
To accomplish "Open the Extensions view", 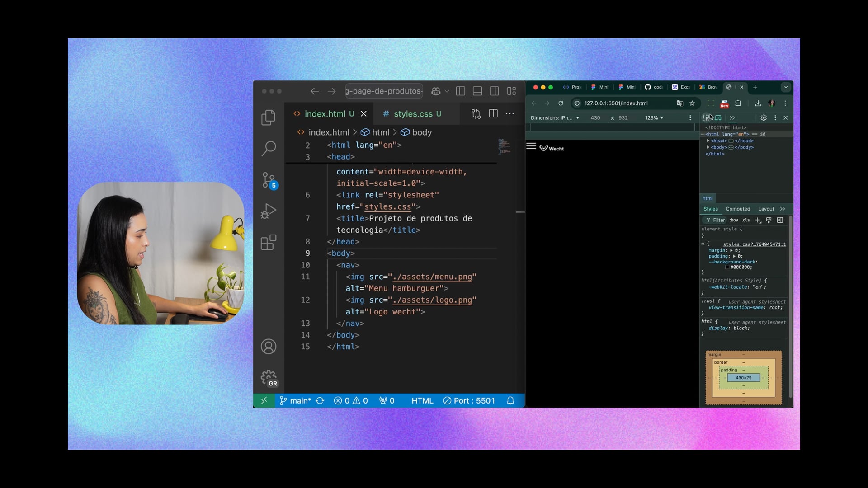I will (x=268, y=243).
